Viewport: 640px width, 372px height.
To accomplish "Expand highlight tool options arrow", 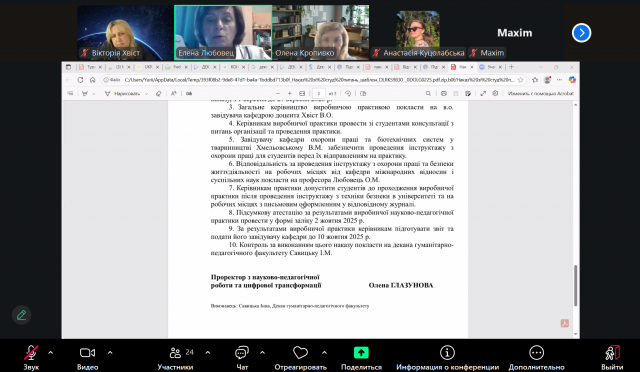I will coord(94,94).
